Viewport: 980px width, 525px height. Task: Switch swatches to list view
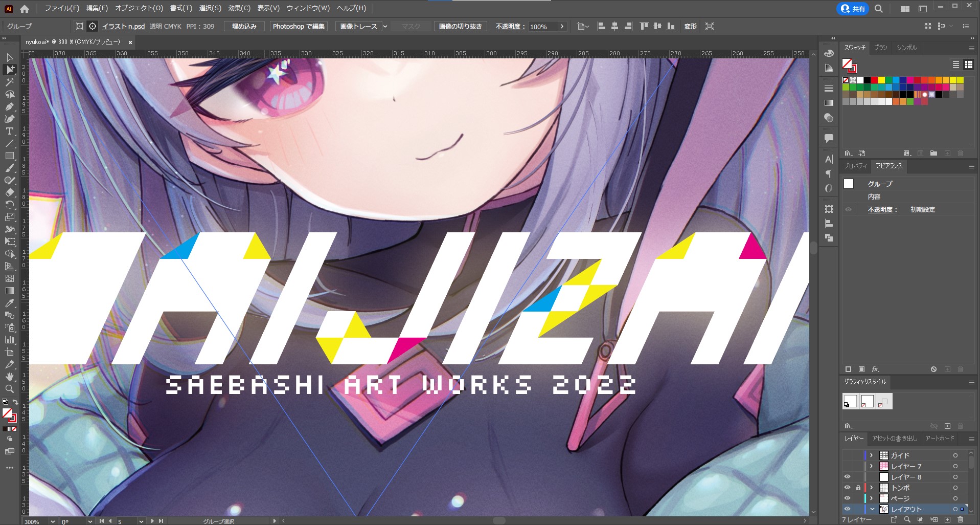[x=955, y=64]
